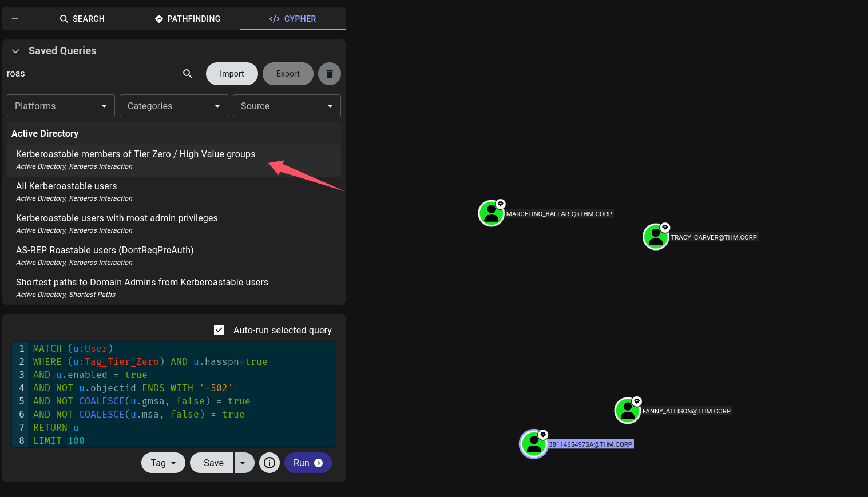Select the TRACY_CARVER user node
The width and height of the screenshot is (868, 497).
point(656,237)
